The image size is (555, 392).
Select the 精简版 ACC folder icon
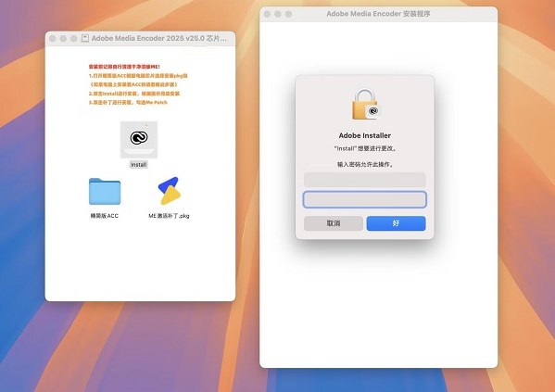(x=105, y=191)
